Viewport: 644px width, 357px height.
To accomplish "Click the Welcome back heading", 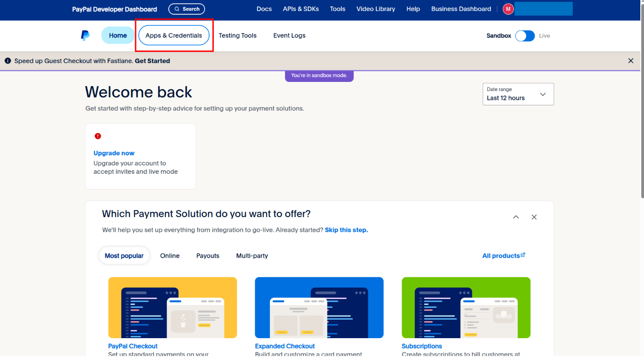I will tap(138, 92).
